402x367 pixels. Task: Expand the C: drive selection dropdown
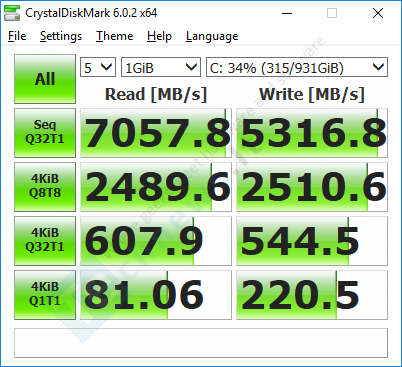[297, 67]
